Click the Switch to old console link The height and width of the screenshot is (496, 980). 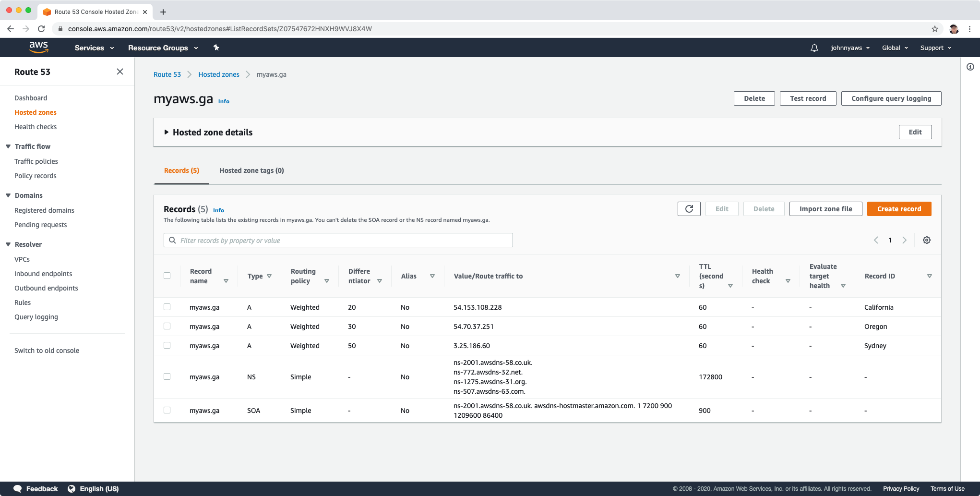[47, 351]
